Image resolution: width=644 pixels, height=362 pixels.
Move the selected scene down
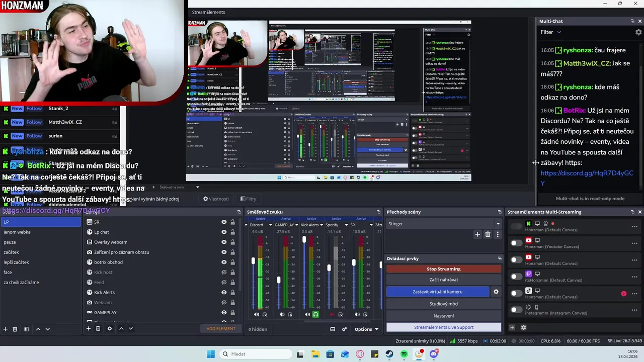(x=47, y=329)
